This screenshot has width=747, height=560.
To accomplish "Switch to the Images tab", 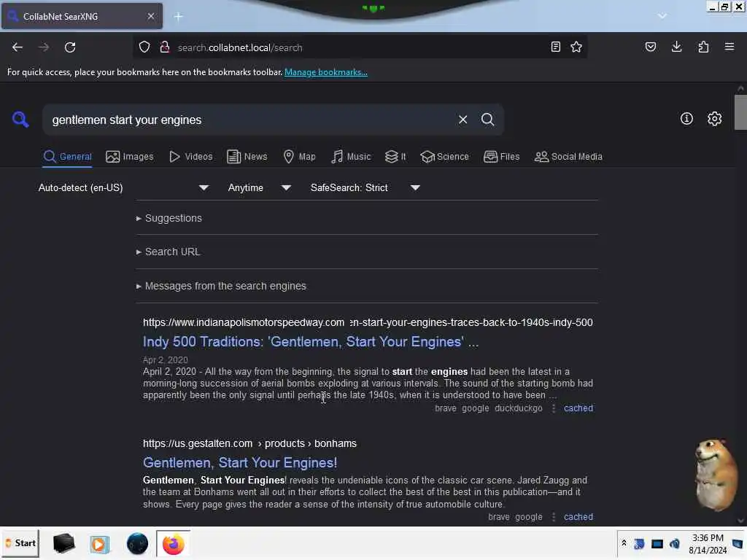I will pyautogui.click(x=130, y=157).
